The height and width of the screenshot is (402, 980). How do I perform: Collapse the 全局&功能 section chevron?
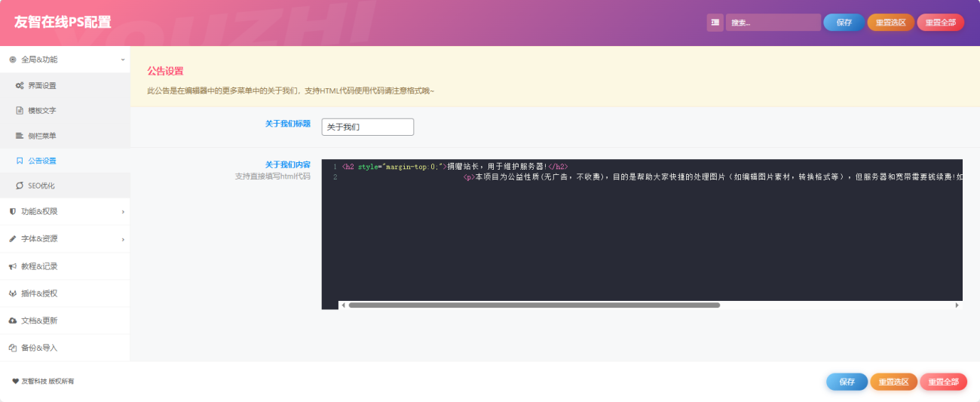pyautogui.click(x=123, y=60)
